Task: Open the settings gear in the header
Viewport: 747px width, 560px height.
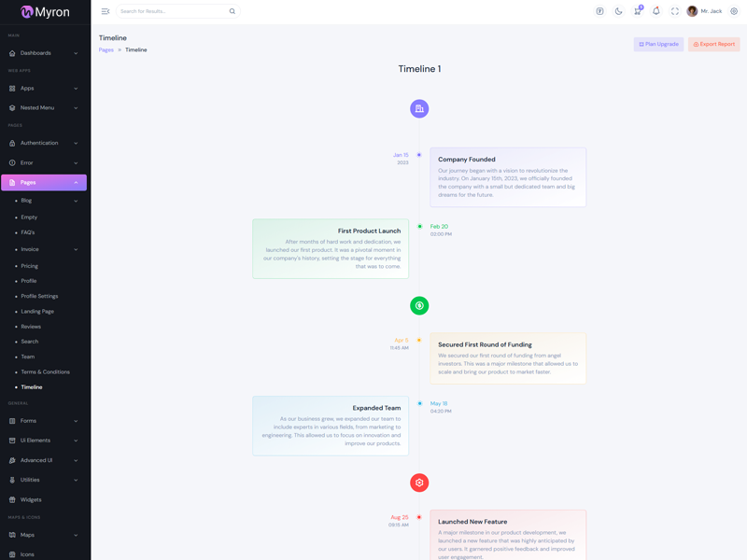Action: (x=734, y=11)
